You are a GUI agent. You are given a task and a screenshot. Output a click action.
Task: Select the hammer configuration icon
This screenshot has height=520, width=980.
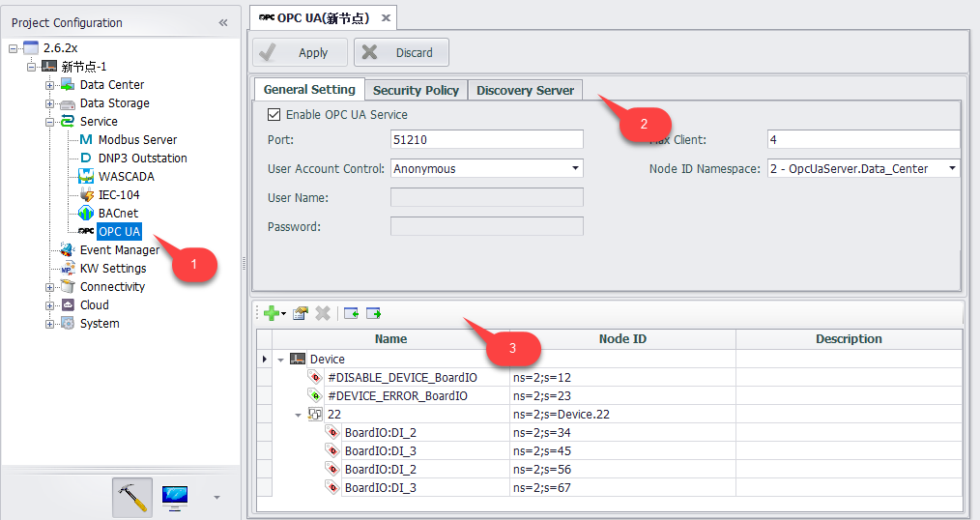pyautogui.click(x=130, y=497)
